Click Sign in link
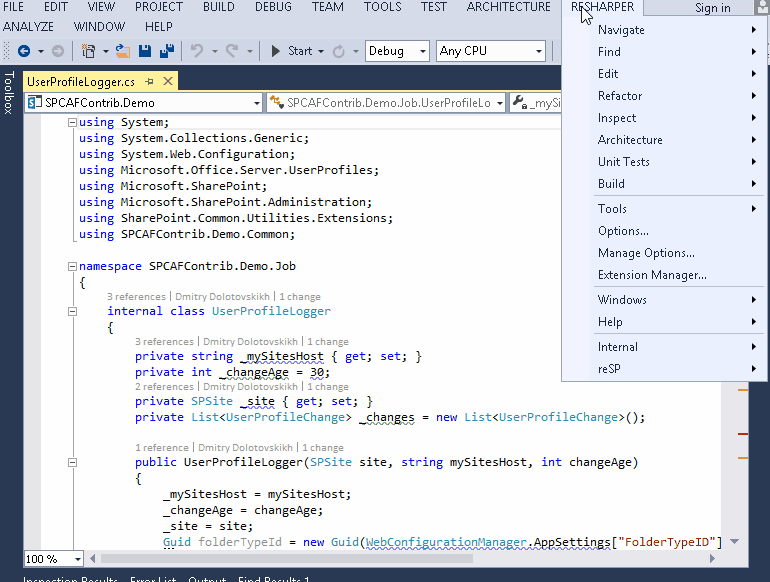 click(x=712, y=8)
